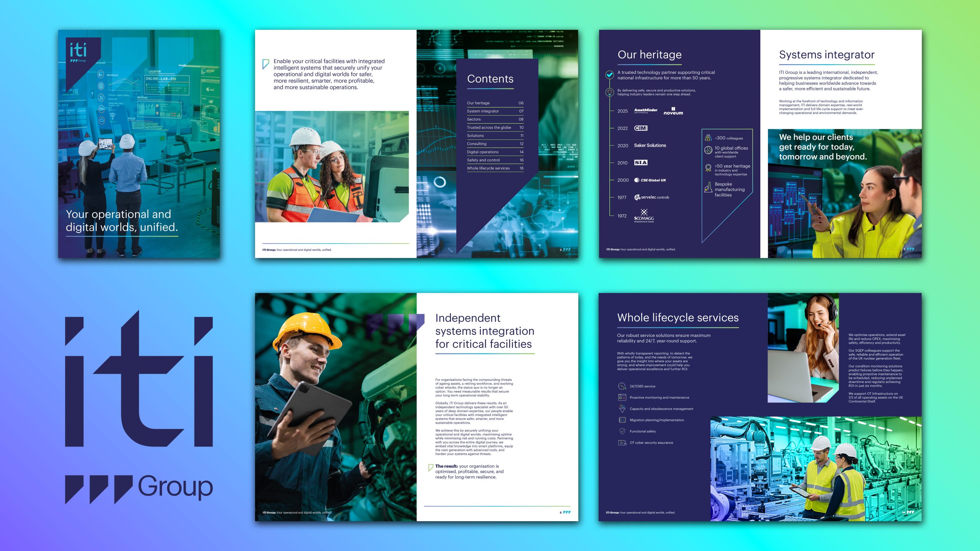Click 'Safety and control' contents entry
Image resolution: width=980 pixels, height=551 pixels.
coord(495,160)
